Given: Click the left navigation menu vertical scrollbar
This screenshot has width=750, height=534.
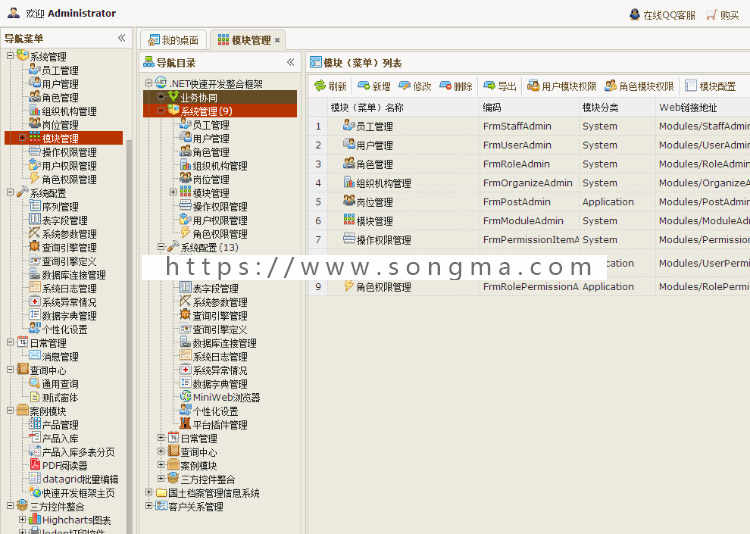Looking at the screenshot, I should (x=130, y=335).
